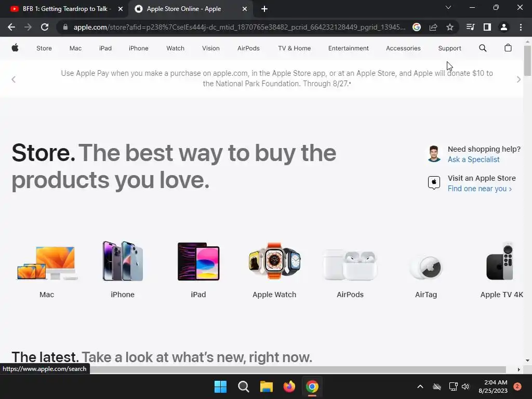532x399 pixels.
Task: Open notification badge showing 2
Action: click(517, 387)
